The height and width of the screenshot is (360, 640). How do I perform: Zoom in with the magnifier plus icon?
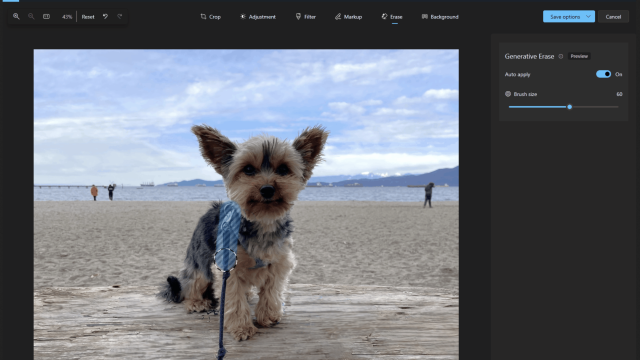pos(16,16)
